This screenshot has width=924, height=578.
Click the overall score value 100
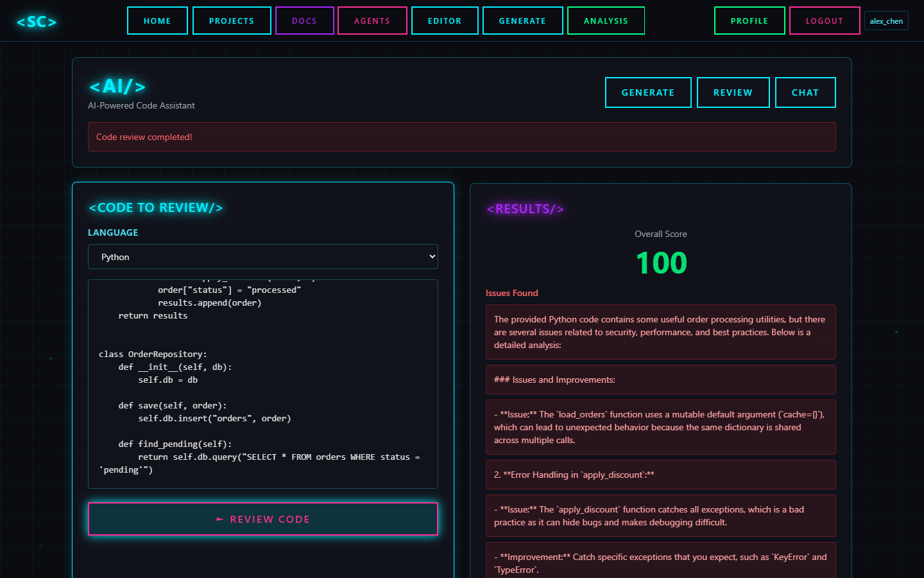(661, 263)
